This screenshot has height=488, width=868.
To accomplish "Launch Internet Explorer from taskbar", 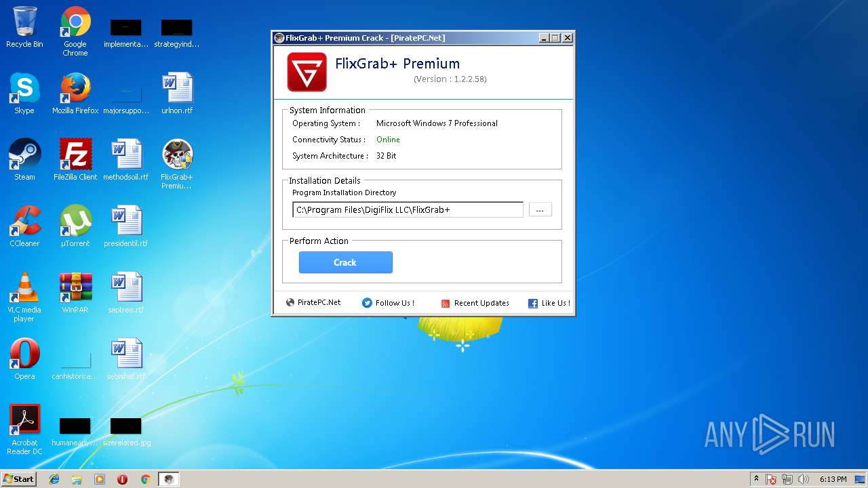I will (x=54, y=479).
